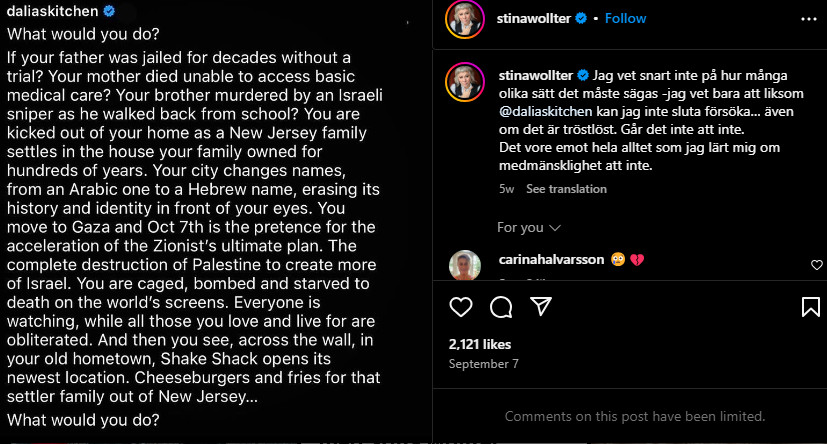Click stinawollter username in the post header

tap(536, 18)
